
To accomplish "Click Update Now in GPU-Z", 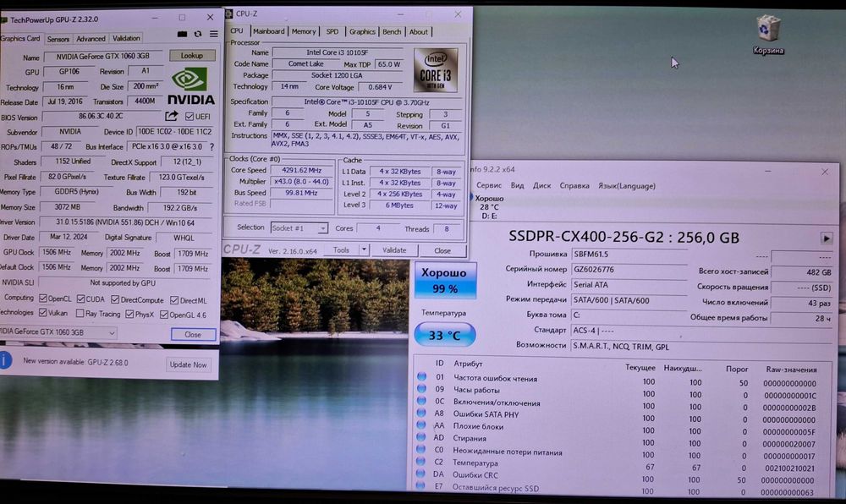I will (189, 364).
